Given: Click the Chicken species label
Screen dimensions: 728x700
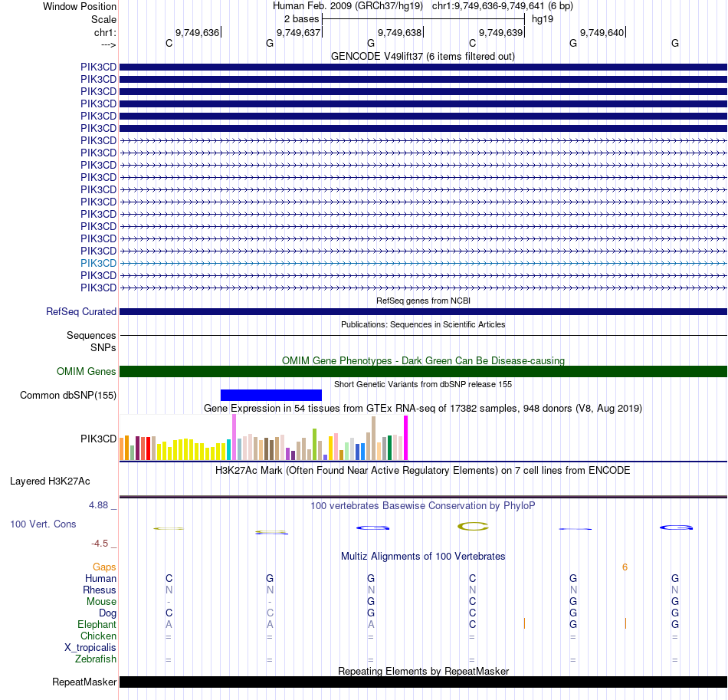Looking at the screenshot, I should [98, 636].
